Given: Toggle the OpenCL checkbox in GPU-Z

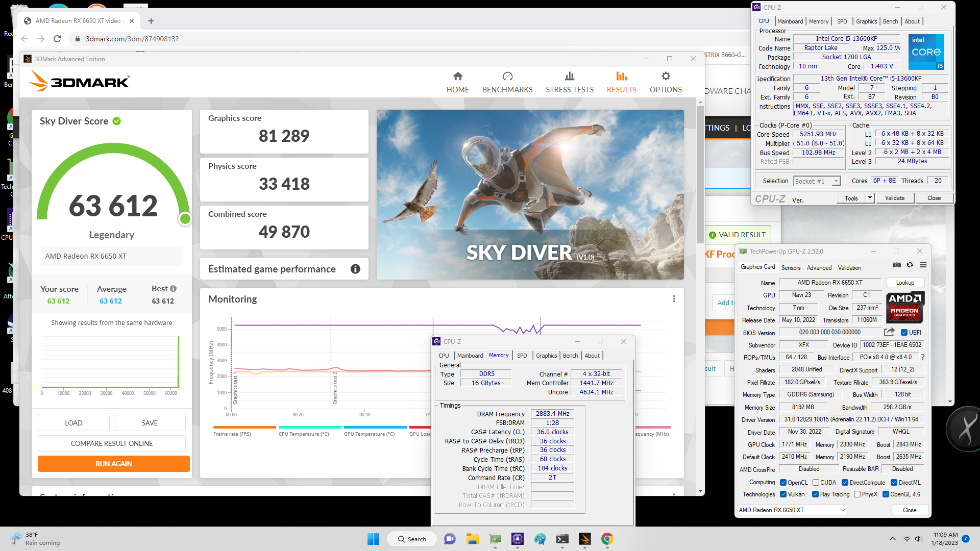Looking at the screenshot, I should [x=783, y=483].
